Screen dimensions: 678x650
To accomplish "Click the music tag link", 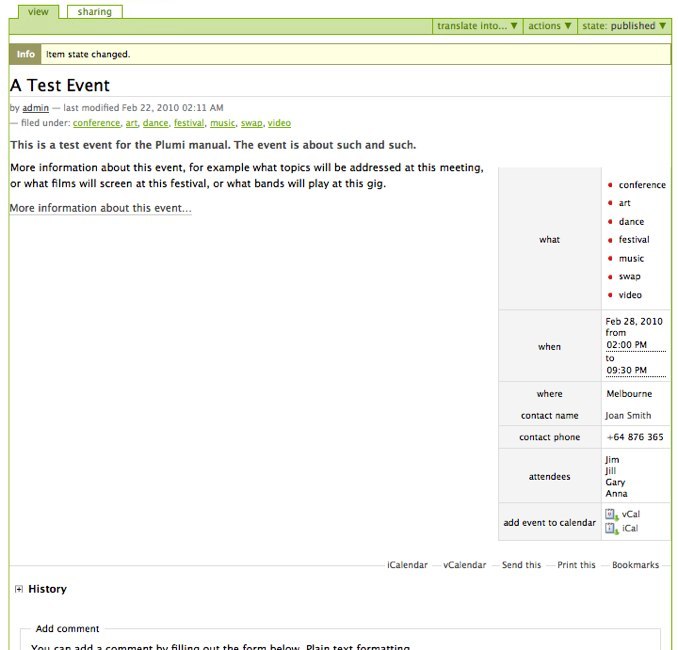I will (x=222, y=123).
